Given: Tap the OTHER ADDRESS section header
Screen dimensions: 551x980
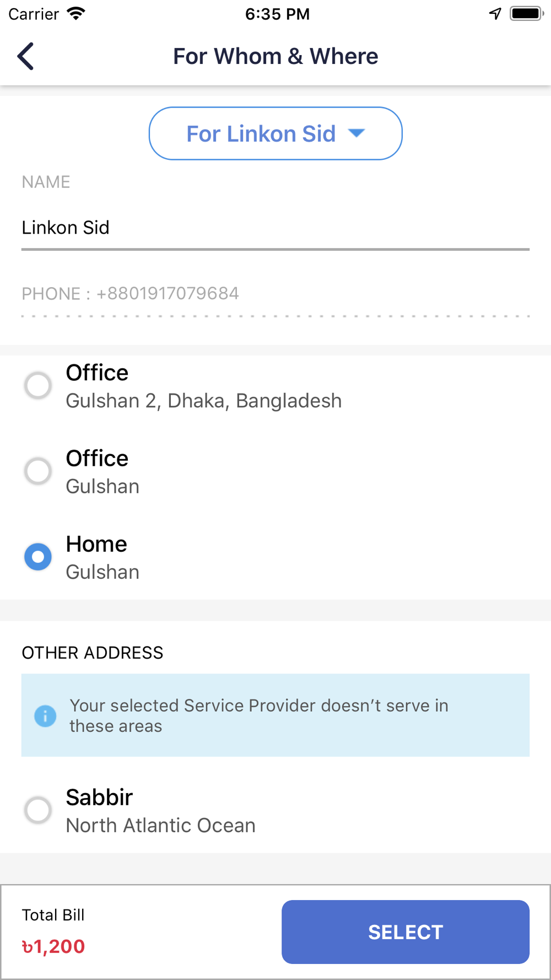Looking at the screenshot, I should point(93,653).
